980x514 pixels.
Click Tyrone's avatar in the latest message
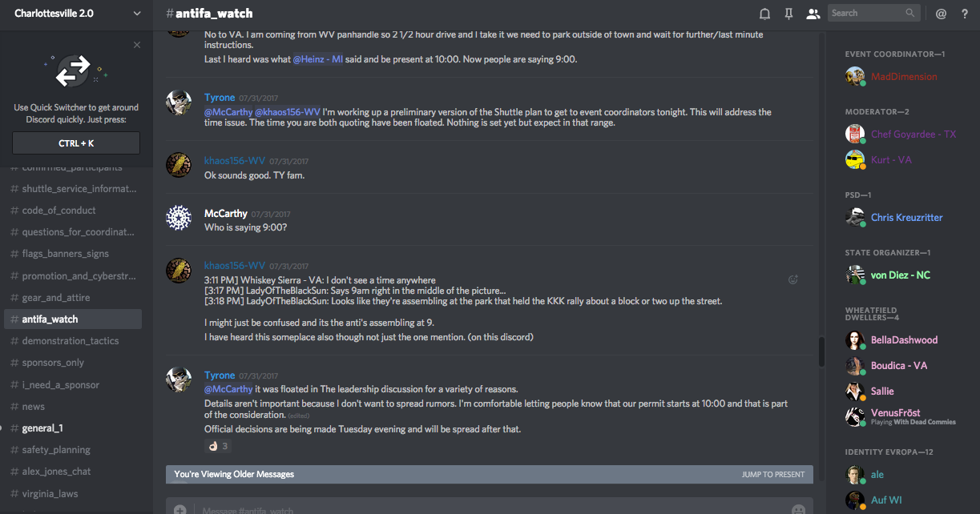coord(178,379)
